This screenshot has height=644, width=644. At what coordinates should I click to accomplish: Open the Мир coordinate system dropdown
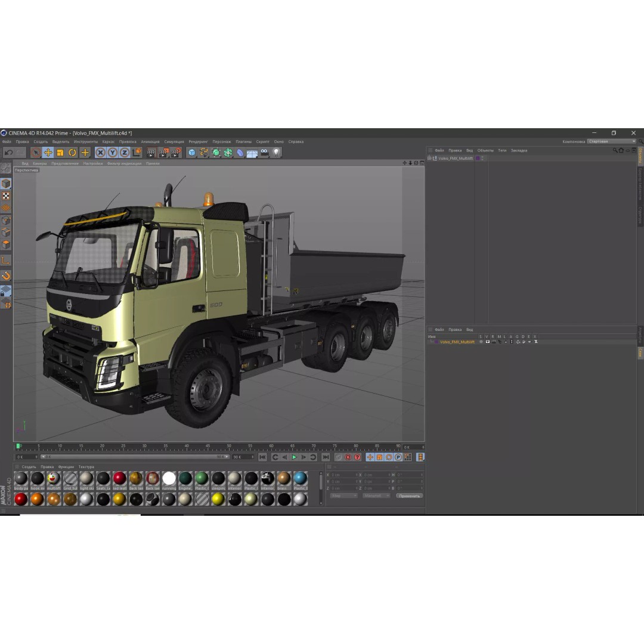(344, 496)
